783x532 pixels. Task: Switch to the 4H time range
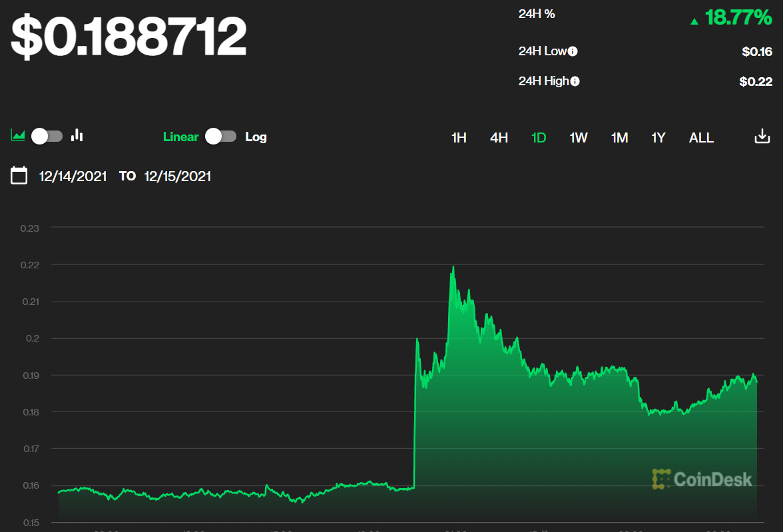coord(499,138)
